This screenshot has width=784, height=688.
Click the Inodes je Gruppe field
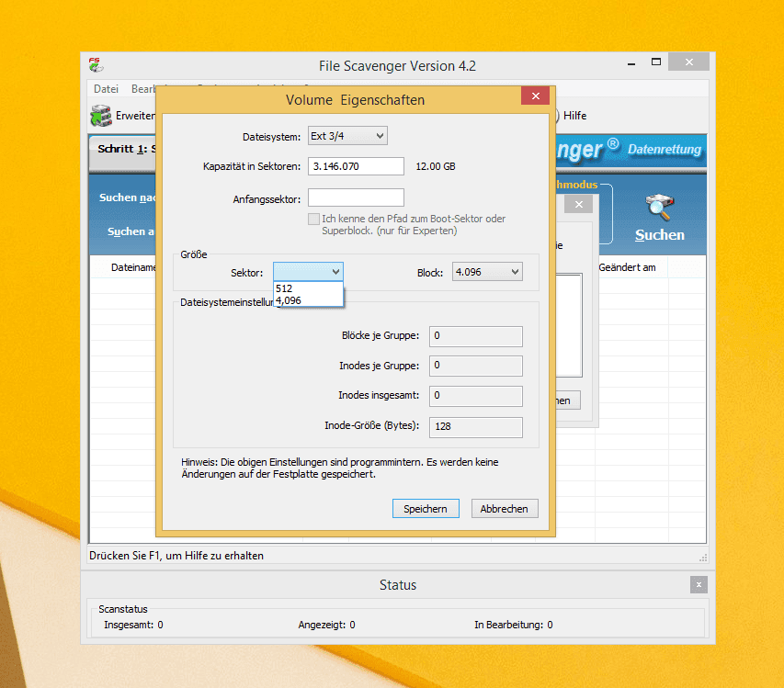[476, 366]
